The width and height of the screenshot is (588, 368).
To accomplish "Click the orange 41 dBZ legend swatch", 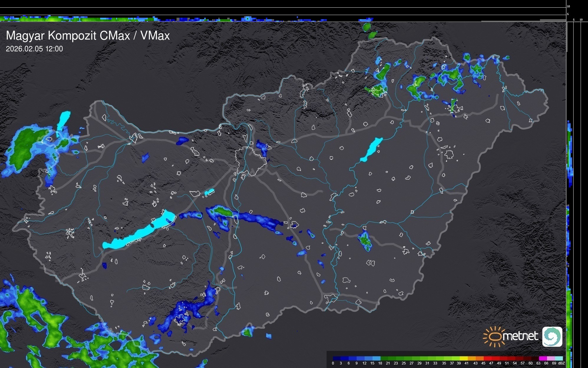I will coord(472,358).
